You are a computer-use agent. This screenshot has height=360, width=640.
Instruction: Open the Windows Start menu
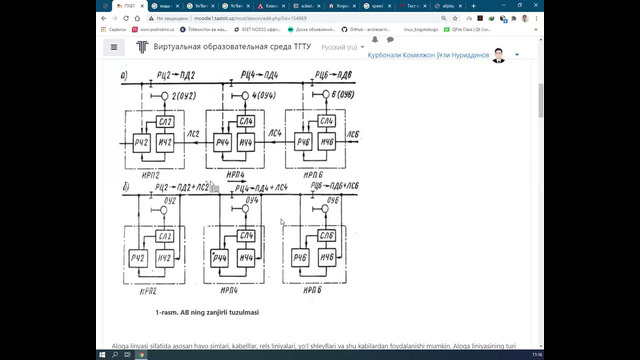102,355
